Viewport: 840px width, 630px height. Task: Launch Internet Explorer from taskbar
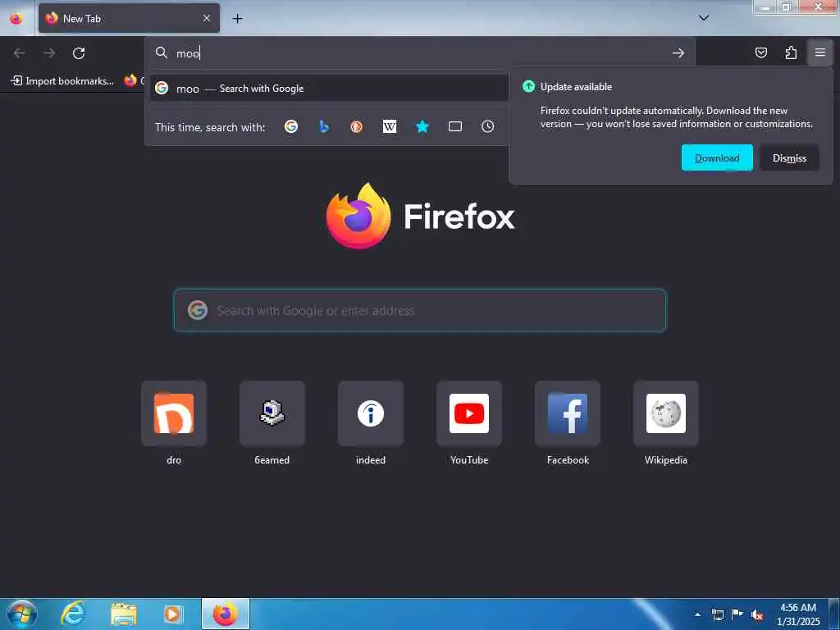[73, 614]
